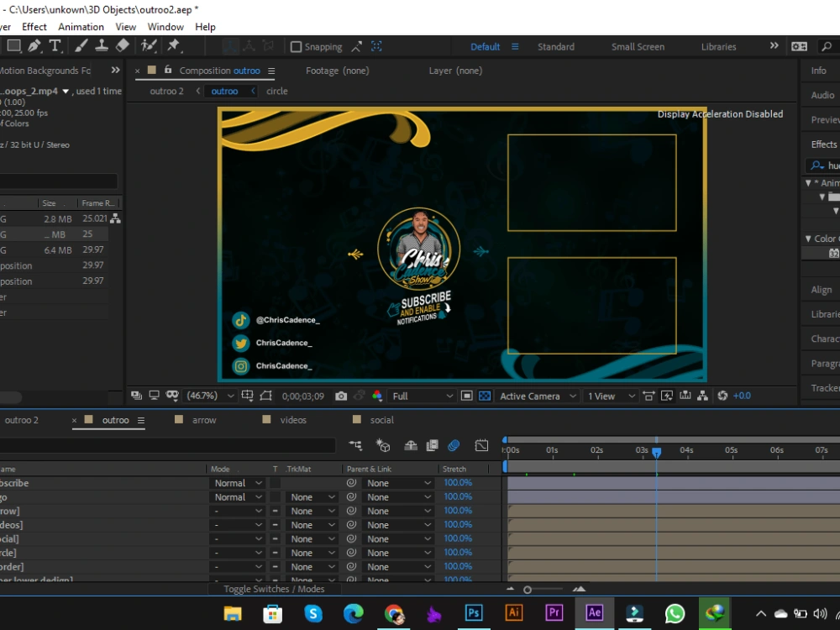Open the Animation menu
This screenshot has width=840, height=630.
pos(81,26)
